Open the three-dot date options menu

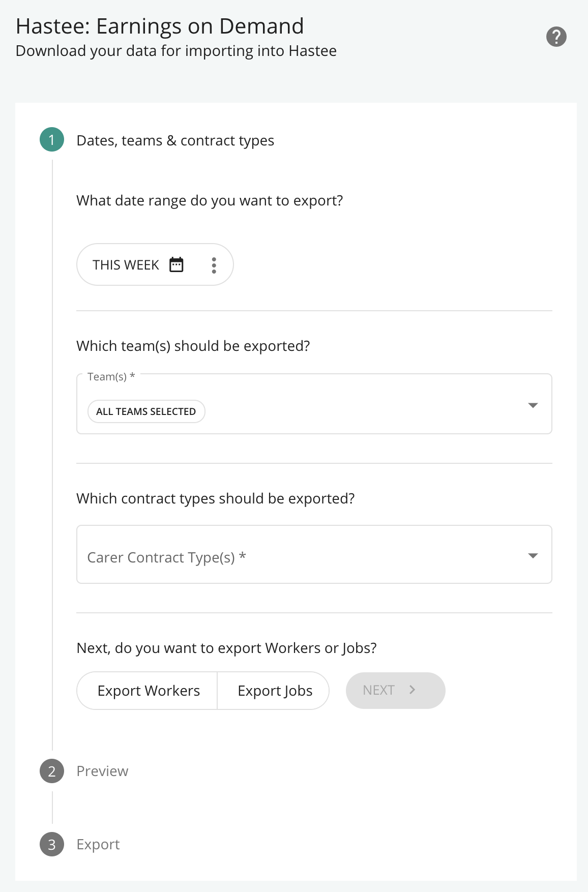point(214,265)
